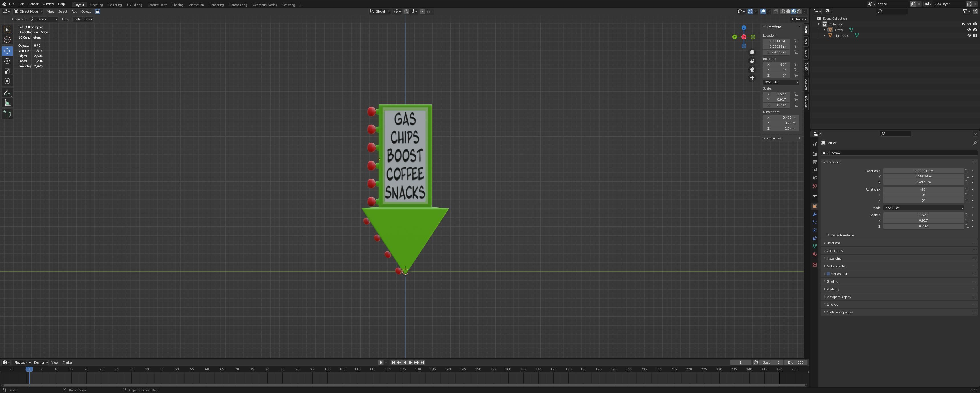Select the Cursor tool in toolbar
Viewport: 980px width, 393px height.
click(7, 40)
